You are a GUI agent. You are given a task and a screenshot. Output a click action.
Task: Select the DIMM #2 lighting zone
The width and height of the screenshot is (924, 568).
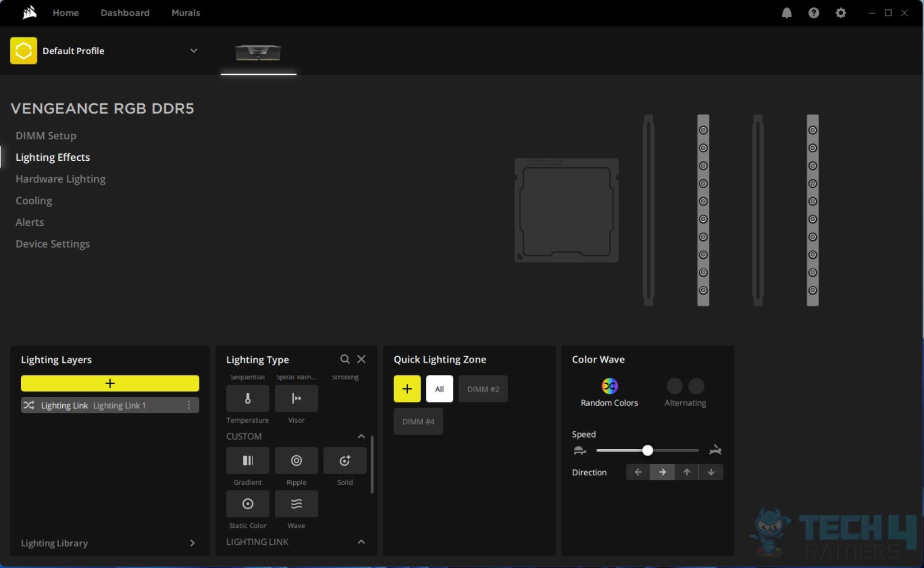[x=483, y=389]
